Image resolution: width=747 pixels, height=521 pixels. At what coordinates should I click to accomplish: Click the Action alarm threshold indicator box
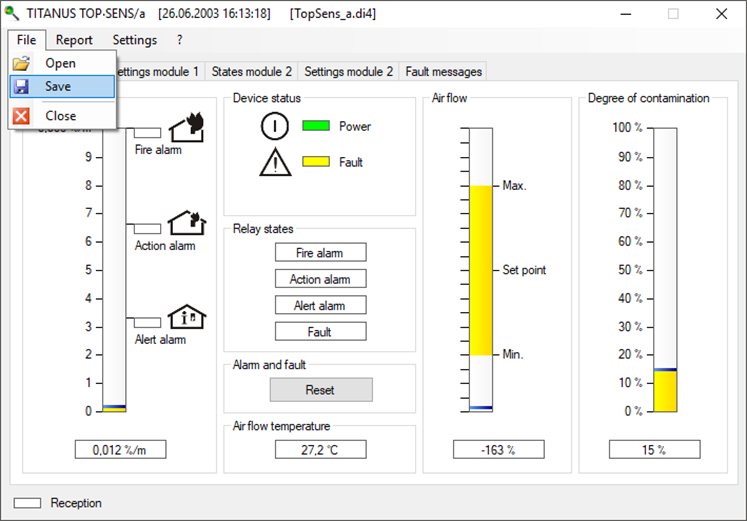(147, 229)
